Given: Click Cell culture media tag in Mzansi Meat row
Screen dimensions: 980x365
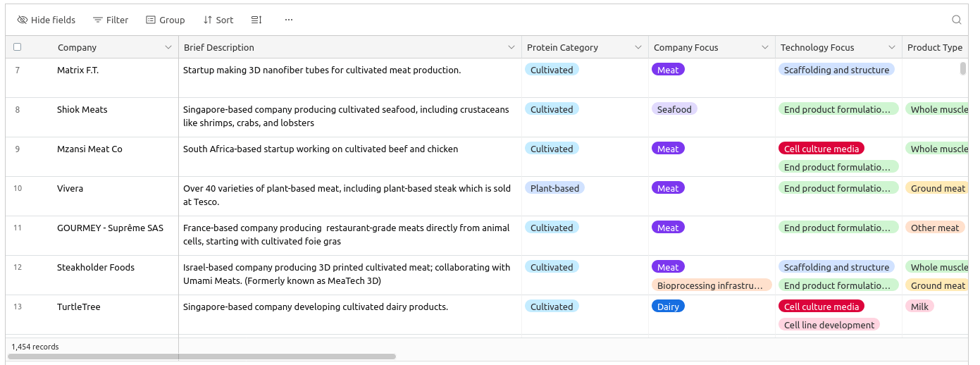Looking at the screenshot, I should tap(821, 149).
